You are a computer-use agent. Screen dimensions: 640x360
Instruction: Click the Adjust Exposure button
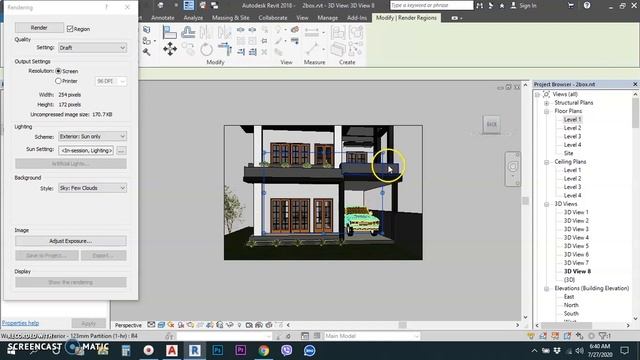pyautogui.click(x=71, y=241)
